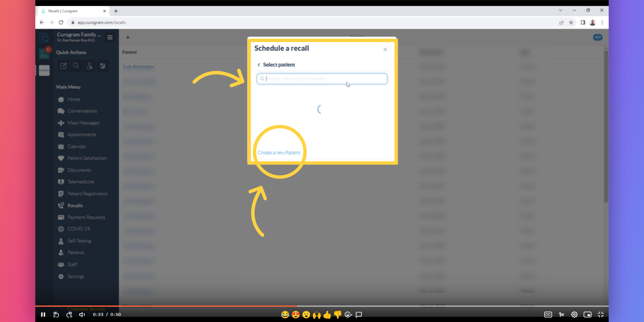Click 'Create a new Patient' link

(x=279, y=153)
